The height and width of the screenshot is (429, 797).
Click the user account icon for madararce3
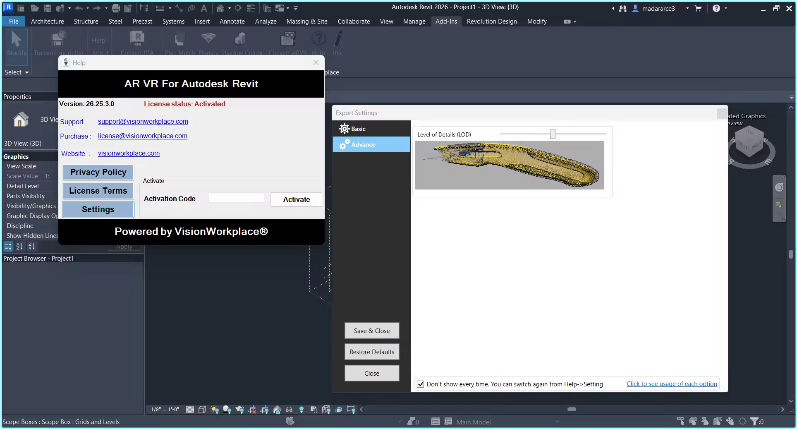[635, 8]
